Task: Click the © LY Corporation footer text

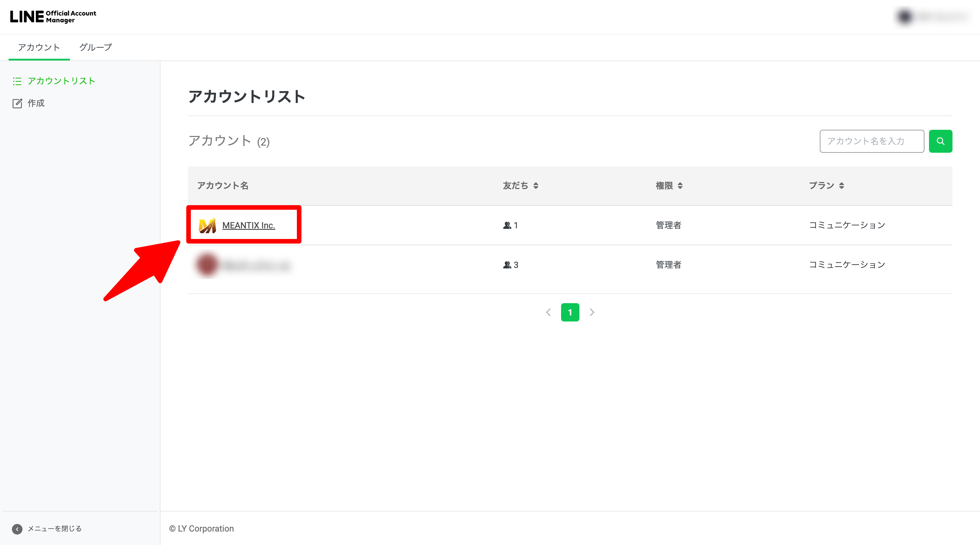Action: 202,529
